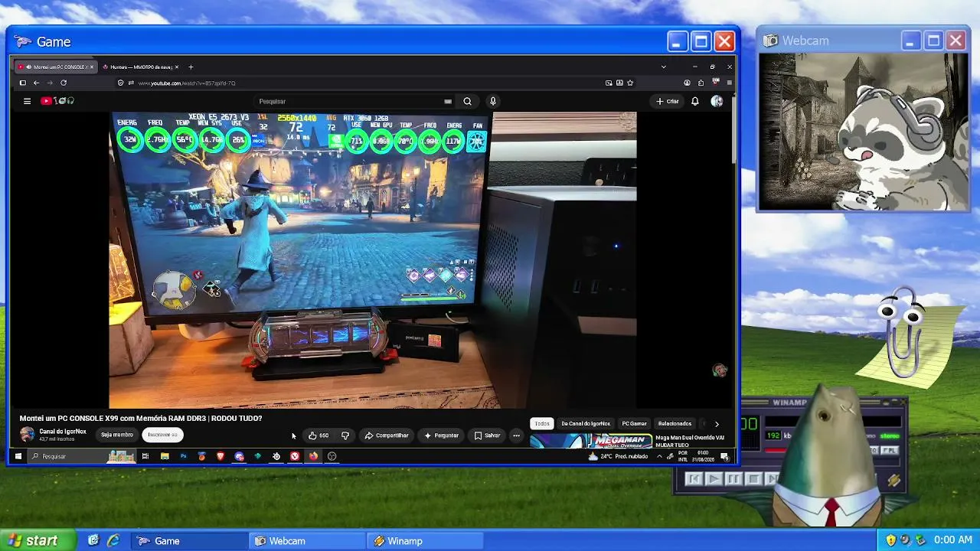Click the Inscrever-se subscribe button

click(162, 435)
